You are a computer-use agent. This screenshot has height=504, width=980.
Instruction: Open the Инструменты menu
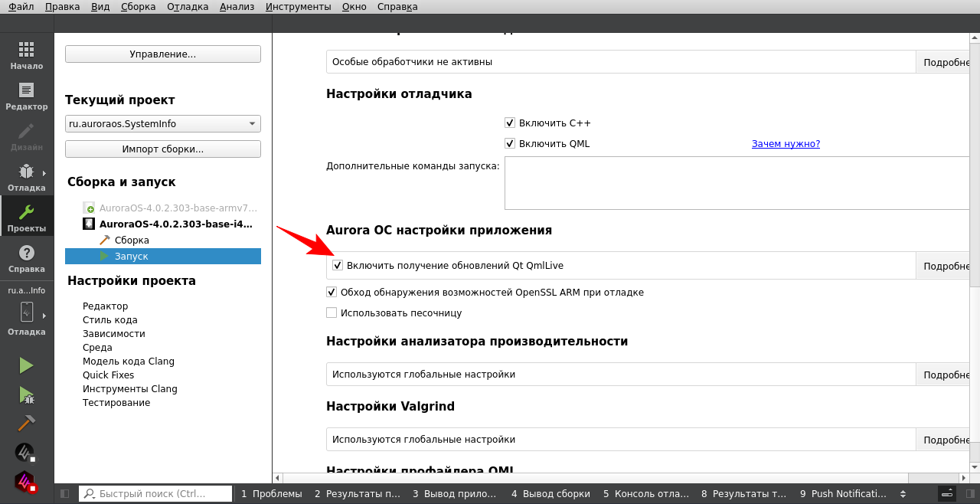point(298,7)
